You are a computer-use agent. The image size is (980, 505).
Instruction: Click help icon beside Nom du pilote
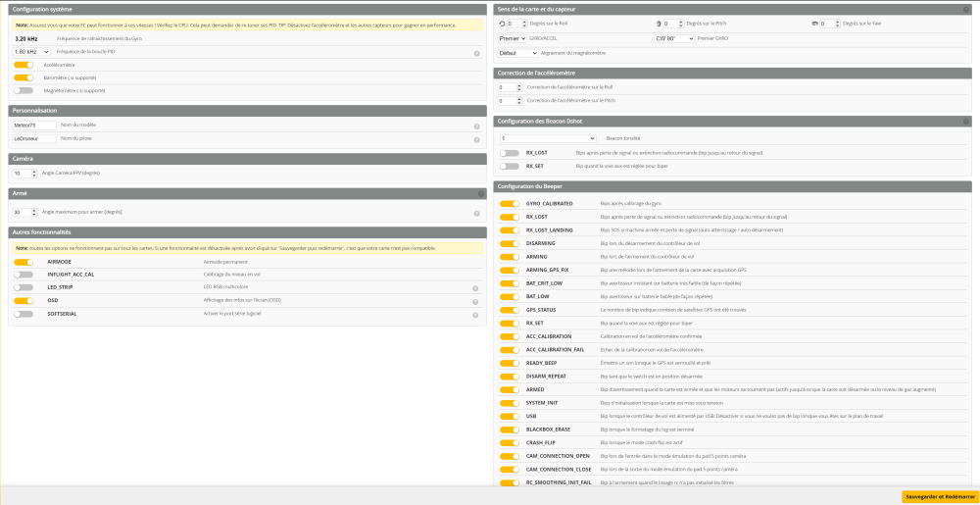[476, 139]
